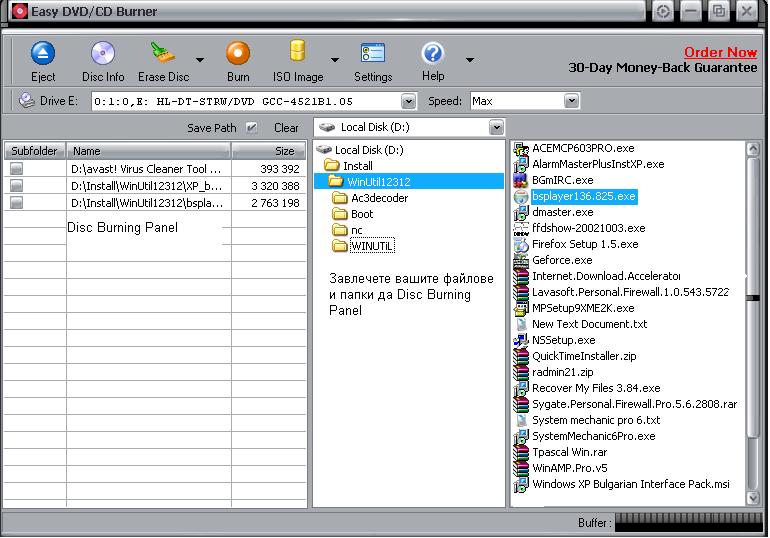Toggle subfolder checkbox for avast! Virus Cleaner row

[x=16, y=169]
